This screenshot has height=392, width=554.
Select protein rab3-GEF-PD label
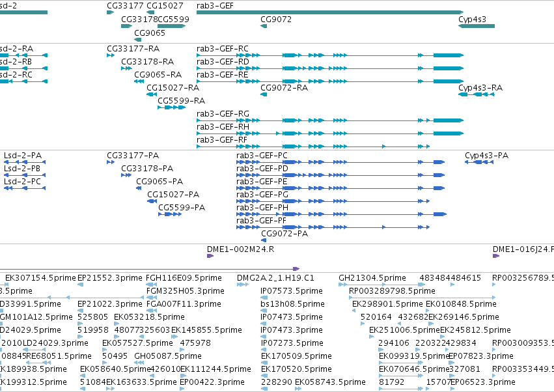click(x=262, y=168)
